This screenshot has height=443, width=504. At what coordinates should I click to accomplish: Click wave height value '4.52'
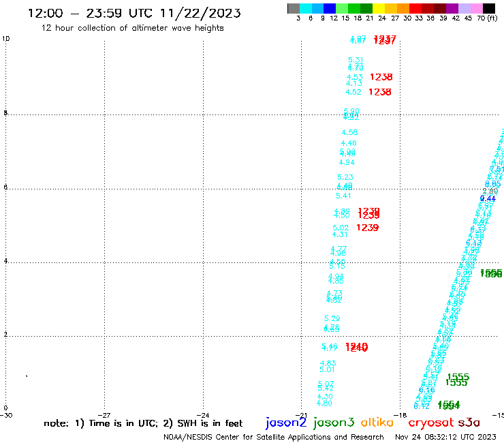point(353,92)
